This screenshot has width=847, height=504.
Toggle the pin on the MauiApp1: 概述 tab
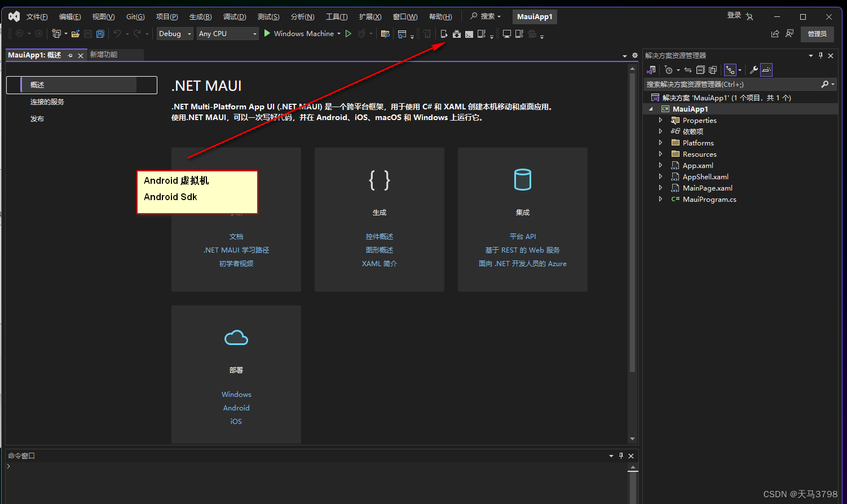point(70,55)
